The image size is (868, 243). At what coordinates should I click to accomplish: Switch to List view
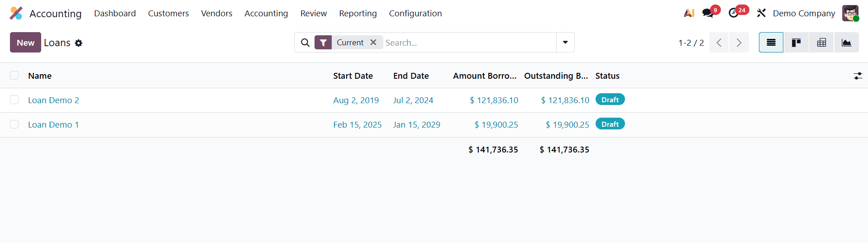click(x=771, y=43)
